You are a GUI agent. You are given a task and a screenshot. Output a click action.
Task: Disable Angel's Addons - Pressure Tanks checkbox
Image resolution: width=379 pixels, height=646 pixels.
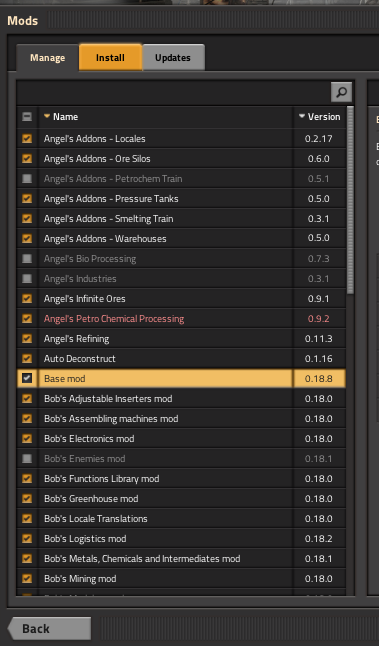pos(27,199)
